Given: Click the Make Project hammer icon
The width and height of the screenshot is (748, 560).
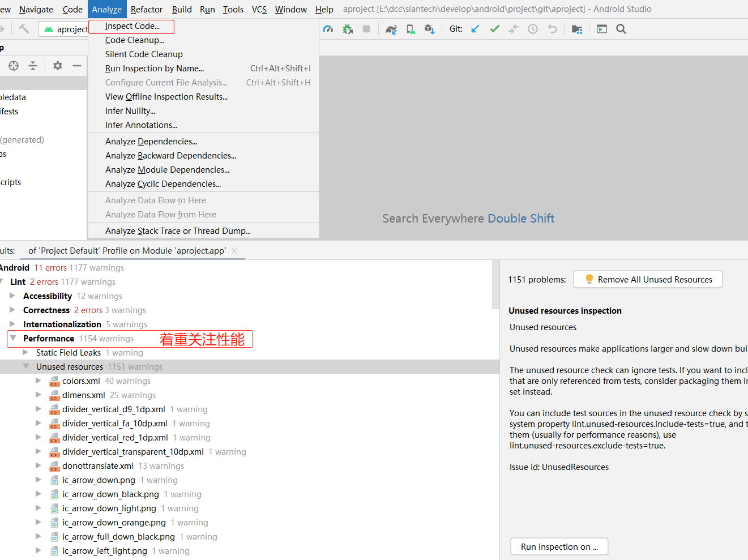Looking at the screenshot, I should (x=24, y=29).
